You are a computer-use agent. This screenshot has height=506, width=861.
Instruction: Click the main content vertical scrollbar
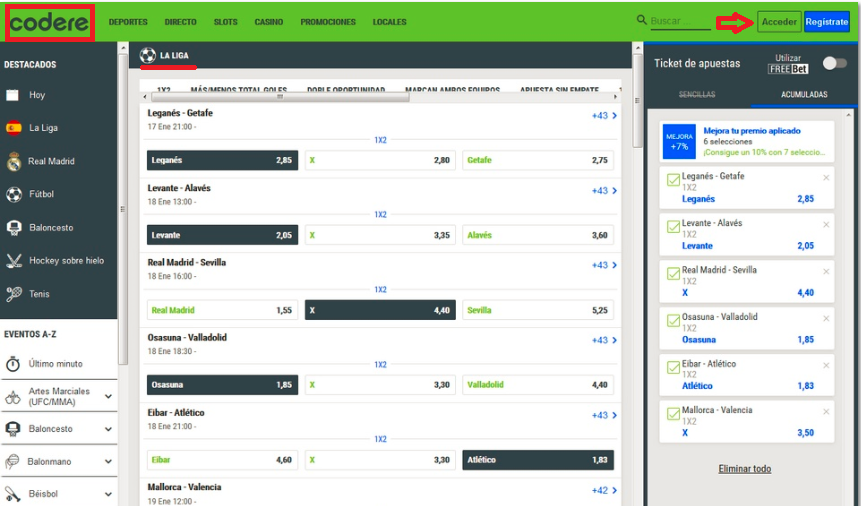637,101
